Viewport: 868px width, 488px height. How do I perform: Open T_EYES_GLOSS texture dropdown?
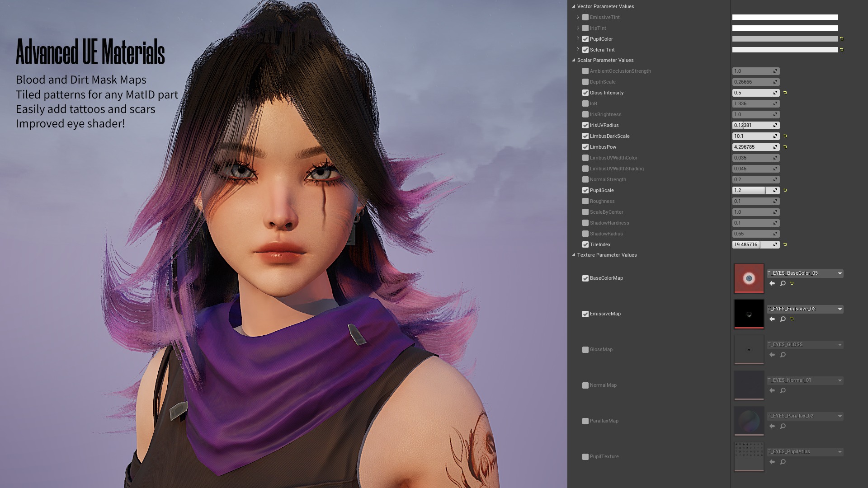click(x=805, y=345)
